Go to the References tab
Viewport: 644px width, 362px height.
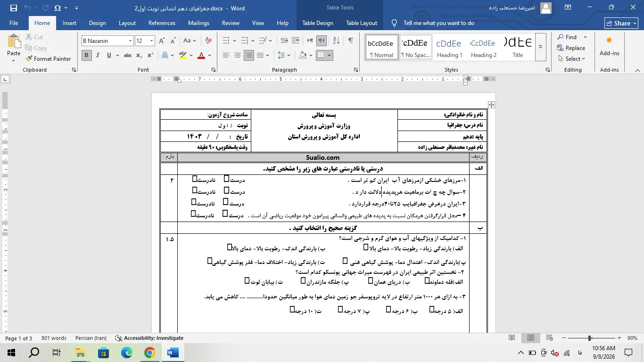pos(162,23)
